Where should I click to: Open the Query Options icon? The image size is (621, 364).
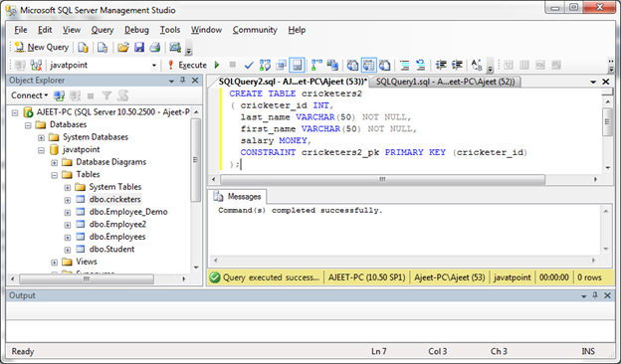click(x=282, y=65)
